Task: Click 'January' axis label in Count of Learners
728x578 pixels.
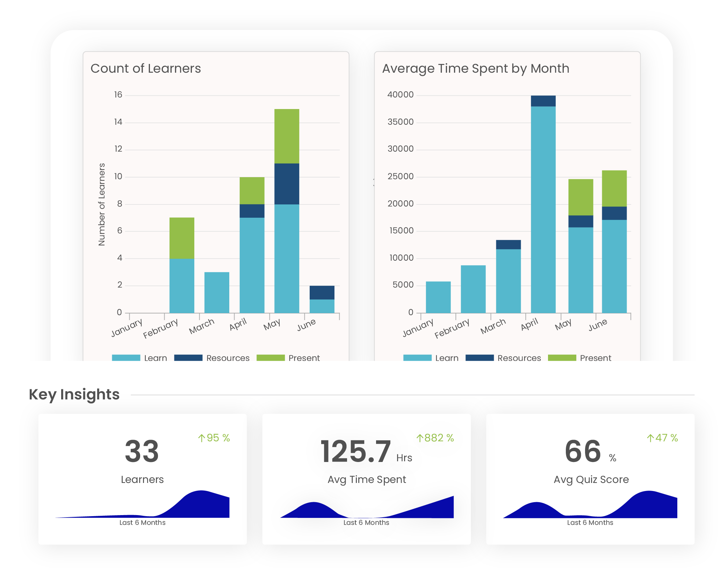Action: (x=127, y=327)
